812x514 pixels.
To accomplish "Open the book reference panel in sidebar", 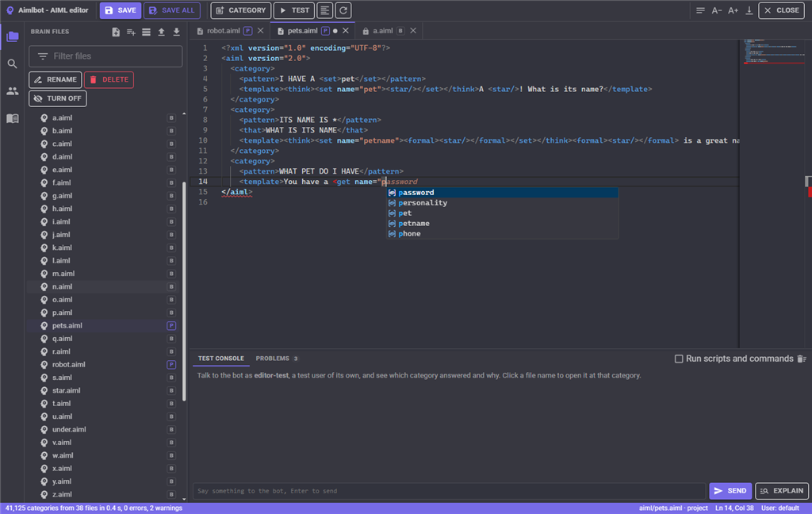I will tap(13, 119).
